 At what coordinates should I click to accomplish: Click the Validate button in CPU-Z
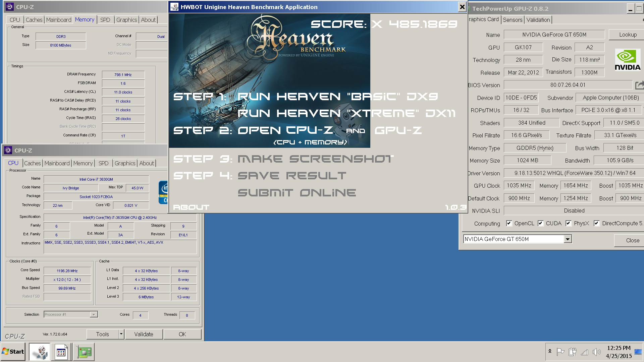pos(144,334)
